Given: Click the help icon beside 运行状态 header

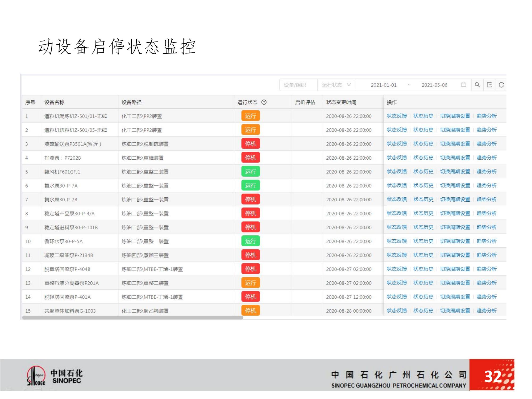Looking at the screenshot, I should coord(264,102).
